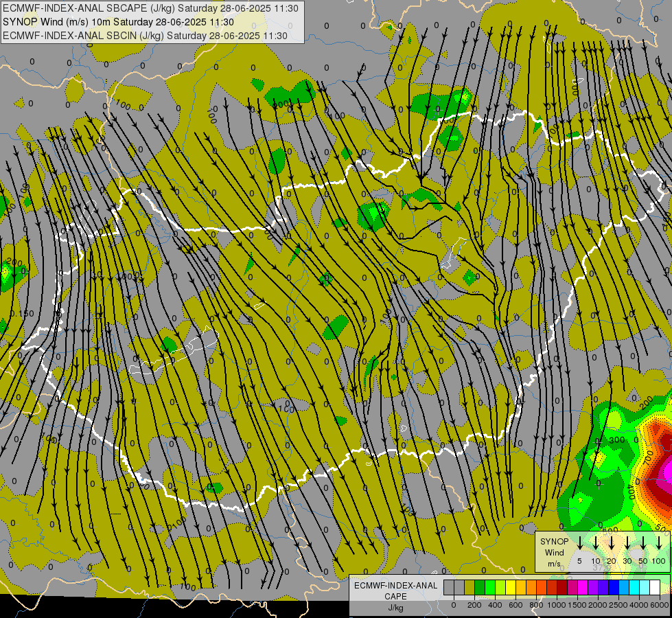Click the 50 m/s wind arrow in legend
This screenshot has width=672, height=618.
(643, 543)
